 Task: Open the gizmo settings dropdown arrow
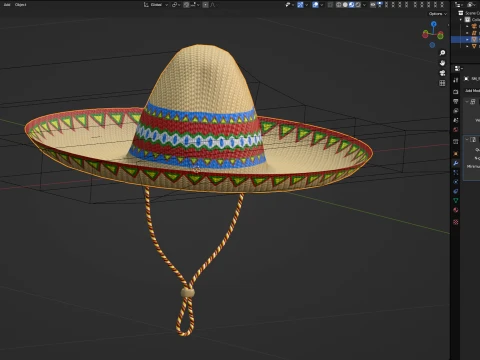(306, 5)
